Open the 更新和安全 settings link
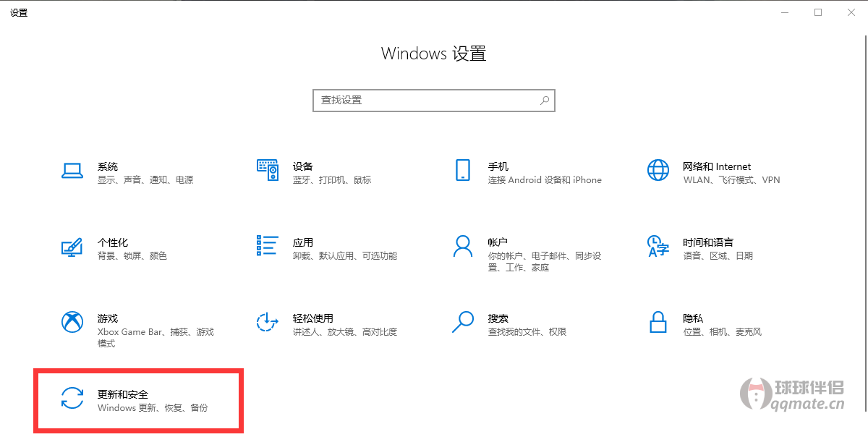868x437 pixels. 123,394
